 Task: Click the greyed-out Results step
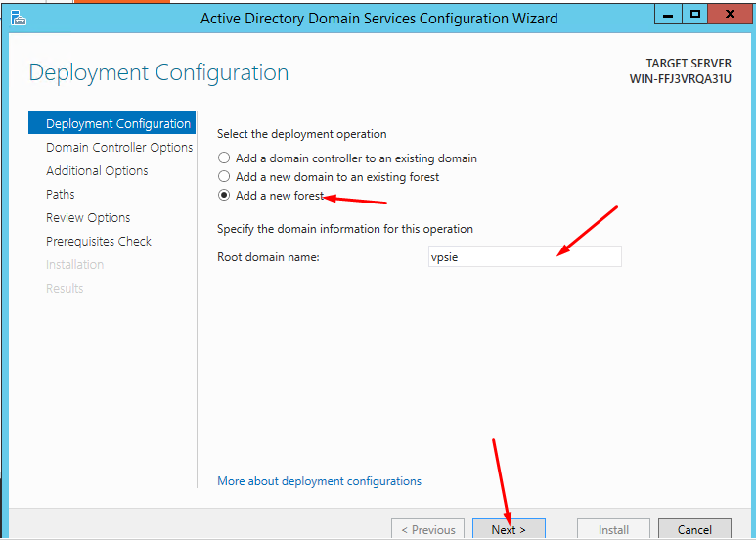tap(65, 289)
